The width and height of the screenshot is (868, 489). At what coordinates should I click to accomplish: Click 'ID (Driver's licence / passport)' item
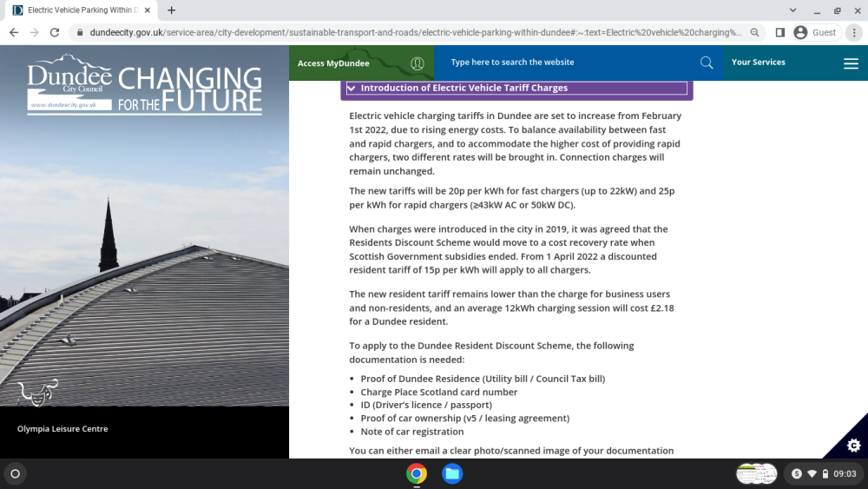click(426, 405)
